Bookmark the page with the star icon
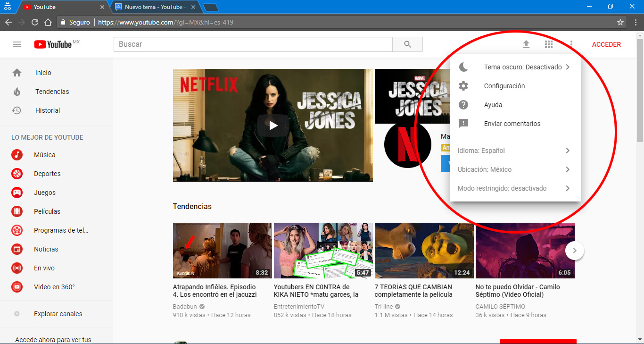 pos(620,22)
